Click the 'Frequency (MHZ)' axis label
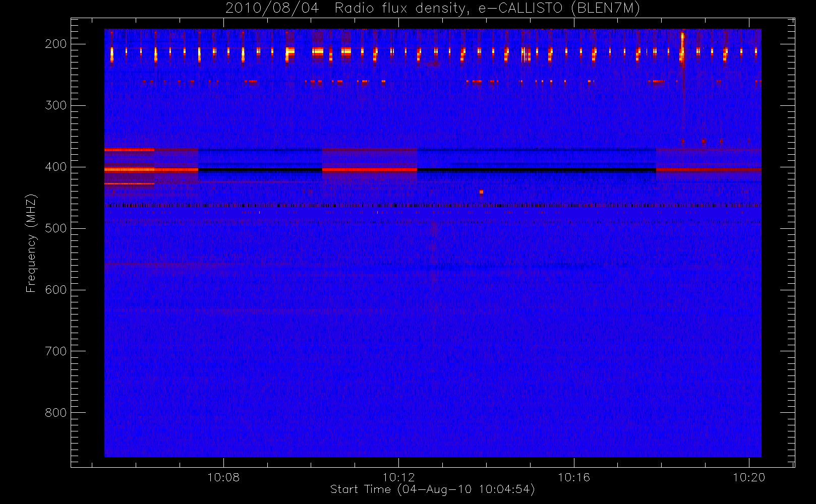816x504 pixels. tap(31, 243)
